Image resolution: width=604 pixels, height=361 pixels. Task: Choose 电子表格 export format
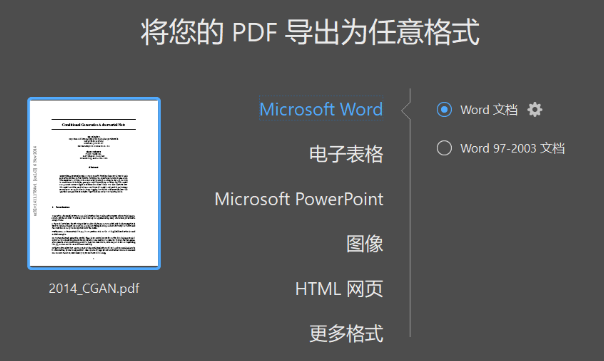click(x=346, y=154)
